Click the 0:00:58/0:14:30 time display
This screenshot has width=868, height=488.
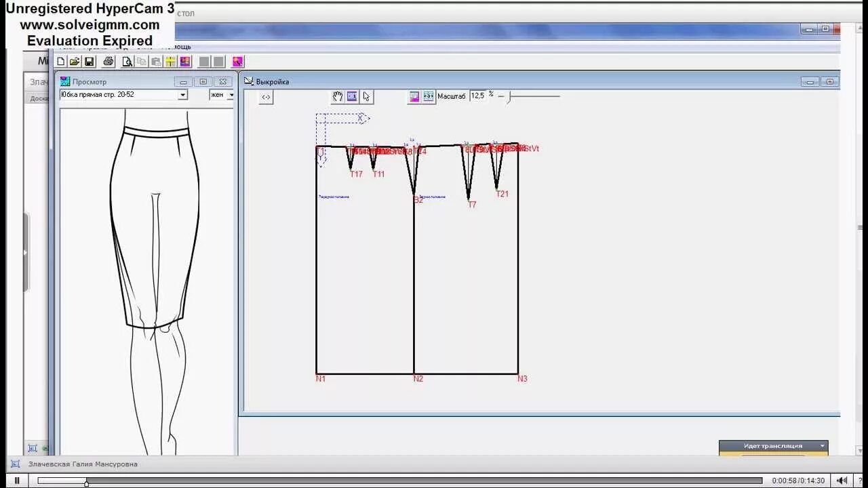(x=798, y=481)
